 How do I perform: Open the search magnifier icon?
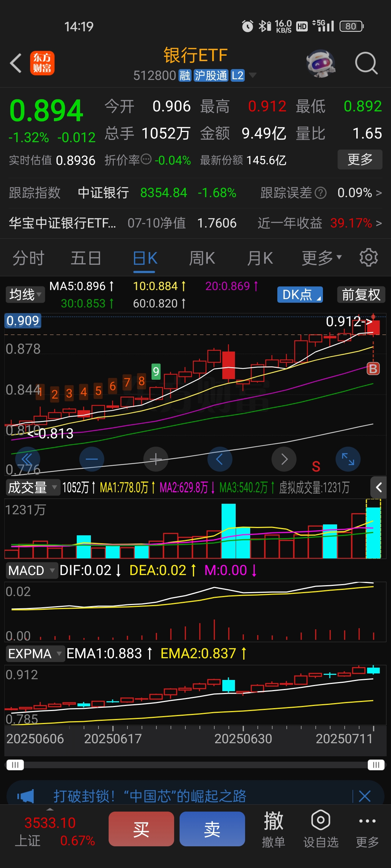[x=366, y=63]
